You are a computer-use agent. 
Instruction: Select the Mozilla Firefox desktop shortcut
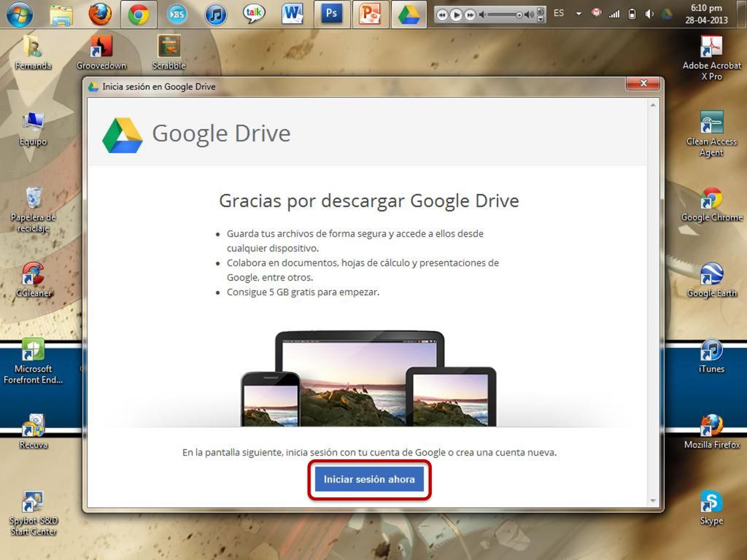click(712, 432)
